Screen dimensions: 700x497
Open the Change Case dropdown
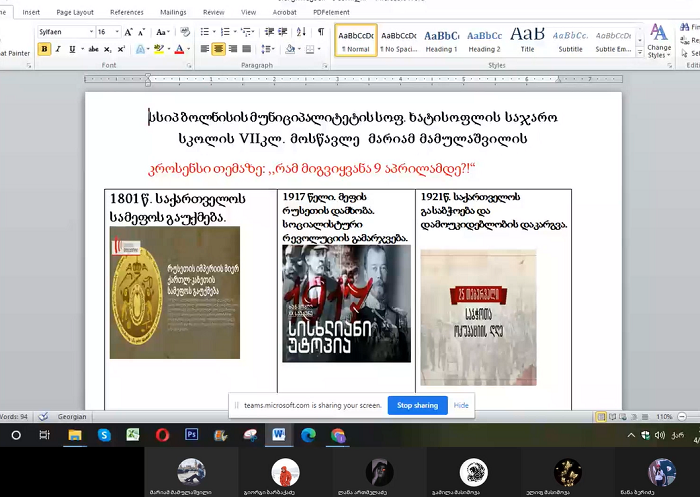[x=162, y=32]
